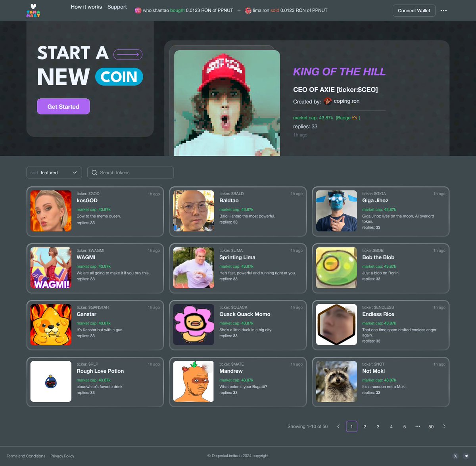
Task: Click the kosGOD token name
Action: [87, 201]
